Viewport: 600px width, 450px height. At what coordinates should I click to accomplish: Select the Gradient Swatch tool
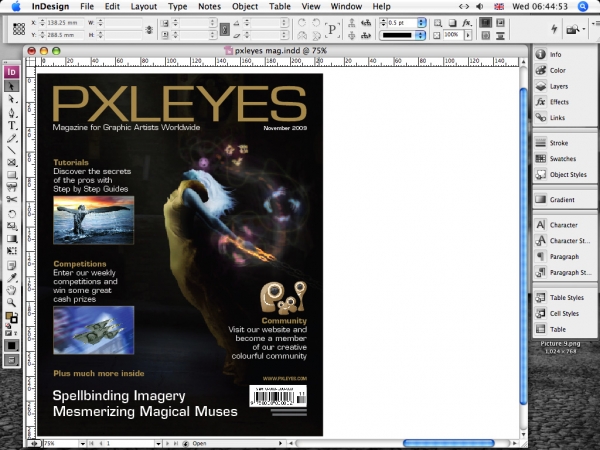tap(11, 239)
